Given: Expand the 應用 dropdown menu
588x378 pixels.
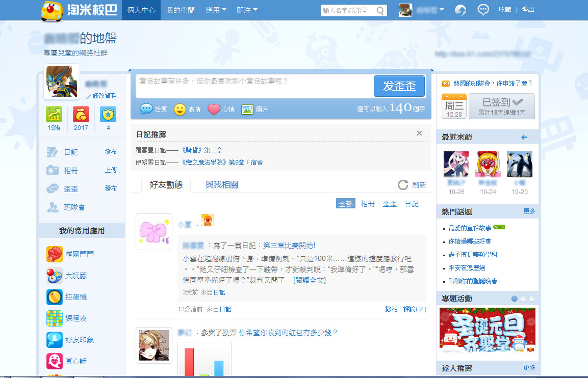Looking at the screenshot, I should pyautogui.click(x=216, y=10).
